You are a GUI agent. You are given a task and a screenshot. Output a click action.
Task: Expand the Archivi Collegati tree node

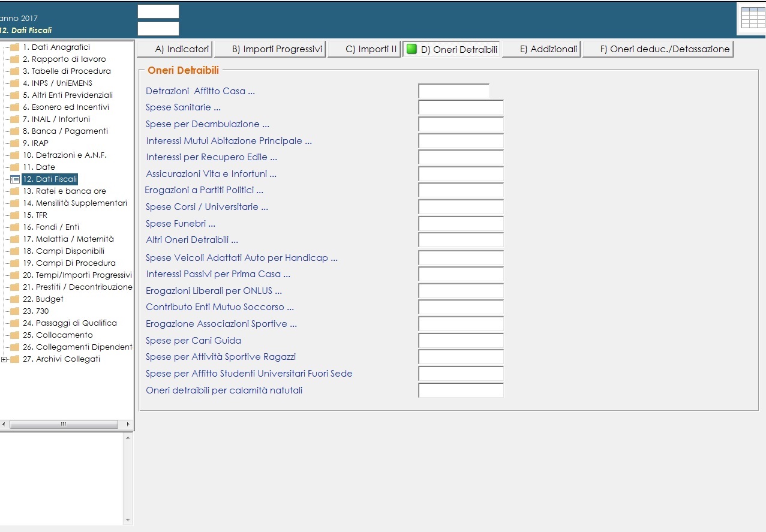tap(4, 359)
